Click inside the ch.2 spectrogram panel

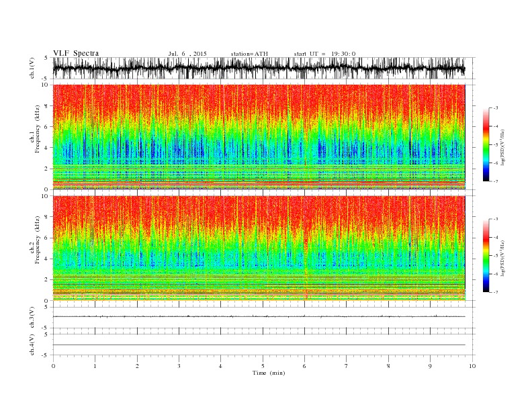click(259, 248)
